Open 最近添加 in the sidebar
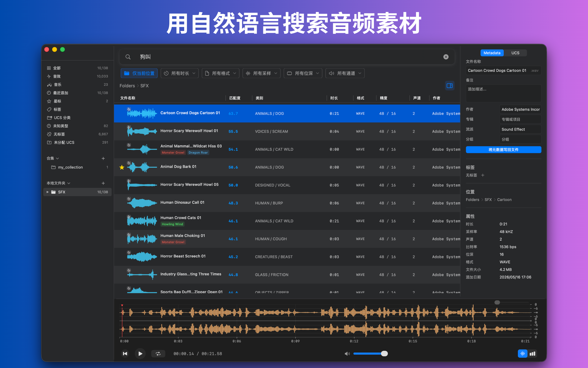Screen dimensions: 588x368 (x=77, y=93)
